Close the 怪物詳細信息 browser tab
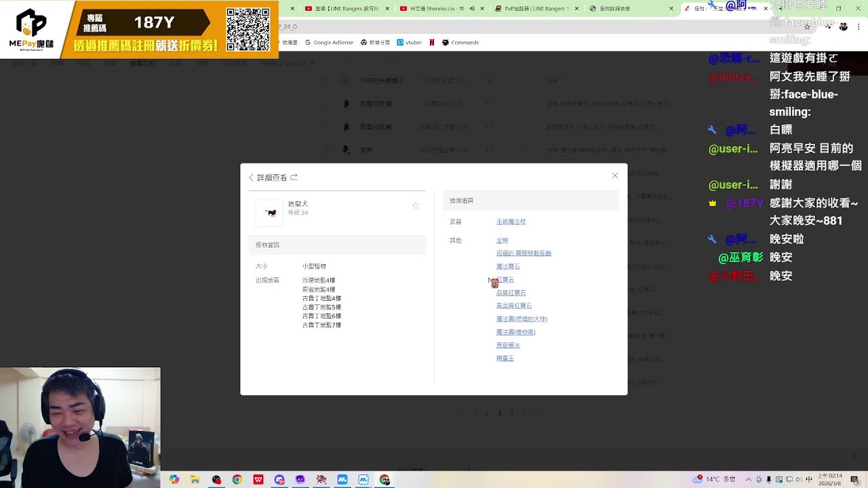This screenshot has height=488, width=868. (x=671, y=9)
